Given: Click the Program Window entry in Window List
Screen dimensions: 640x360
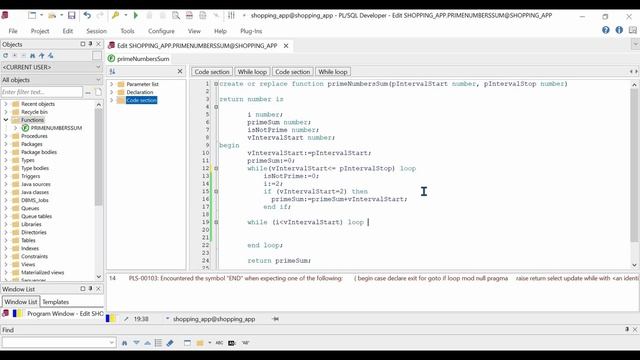Looking at the screenshot, I should click(x=53, y=313).
